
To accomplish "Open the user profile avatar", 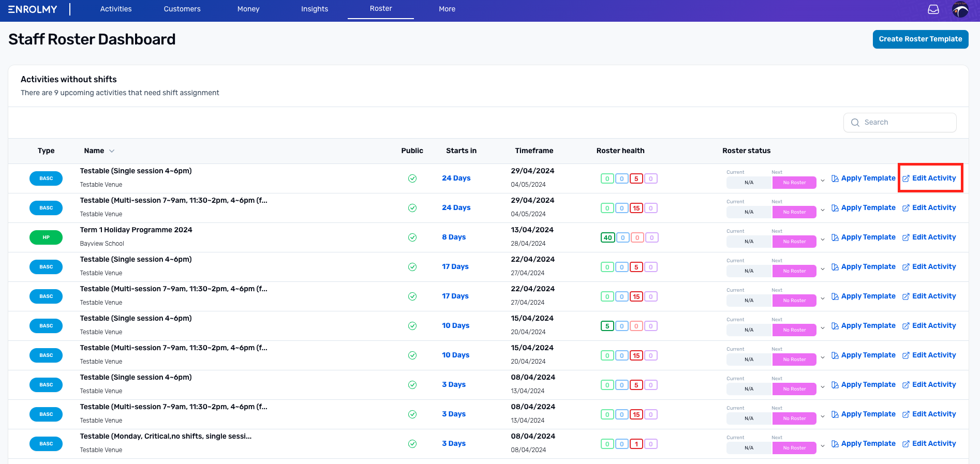I will pos(960,9).
